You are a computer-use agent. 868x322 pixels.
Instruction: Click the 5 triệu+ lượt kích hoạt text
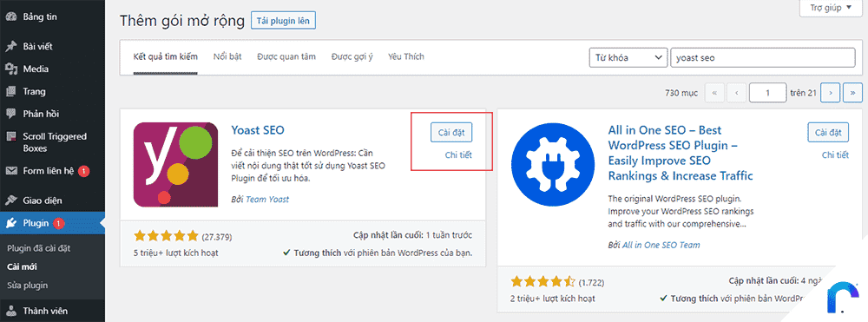click(175, 253)
